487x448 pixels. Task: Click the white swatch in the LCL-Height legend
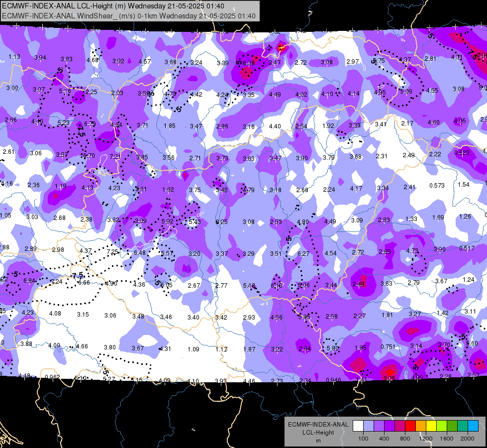(358, 426)
